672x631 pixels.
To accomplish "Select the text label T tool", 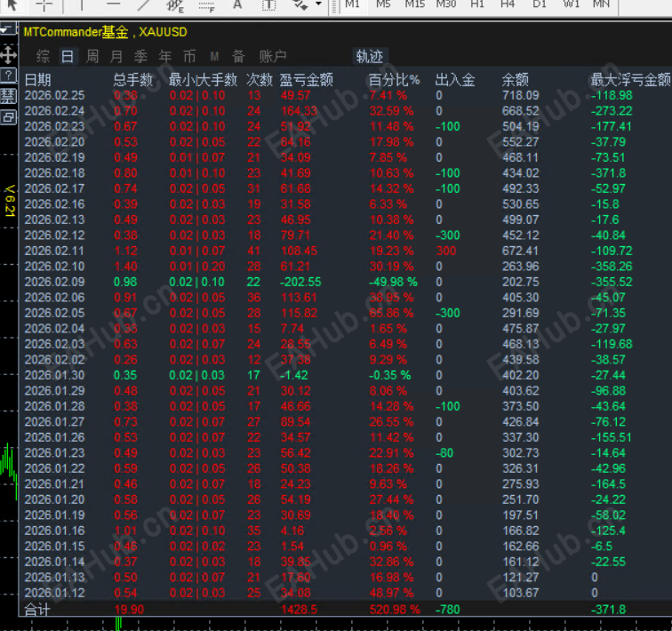I will 268,4.
